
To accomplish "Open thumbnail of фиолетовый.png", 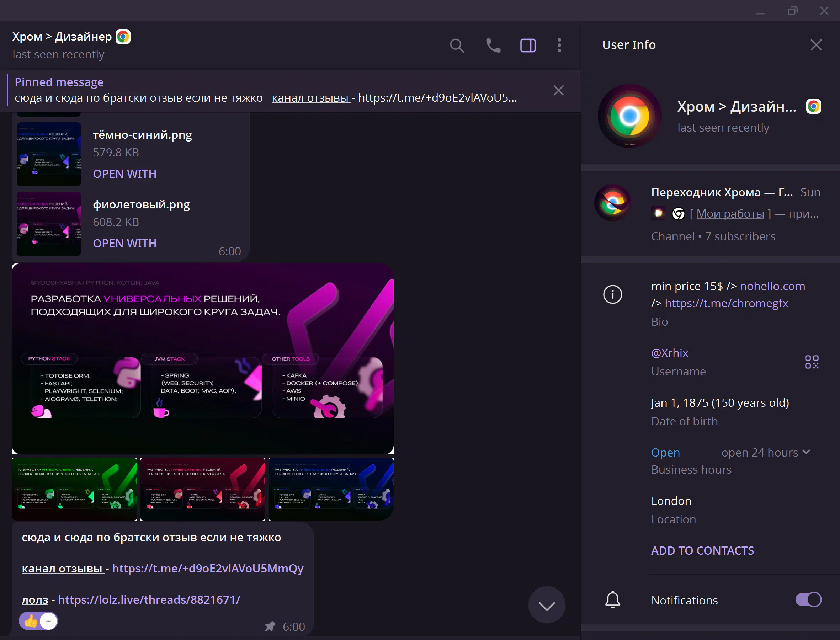I will 49,224.
